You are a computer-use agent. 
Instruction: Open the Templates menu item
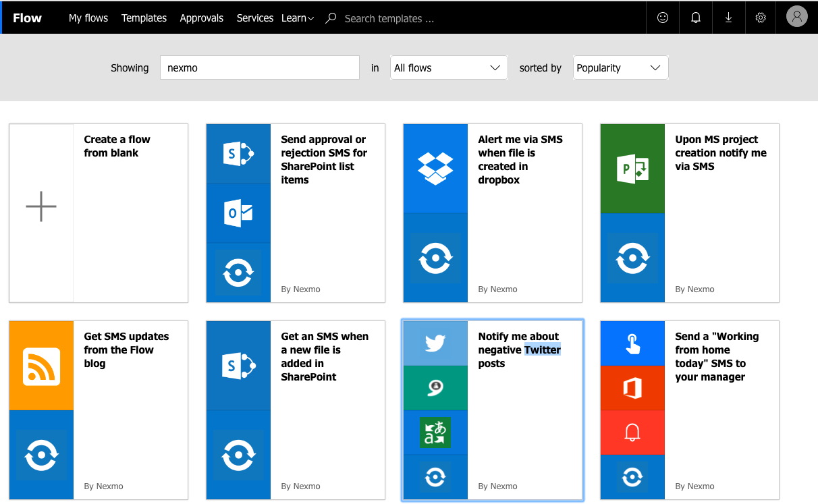pyautogui.click(x=144, y=18)
